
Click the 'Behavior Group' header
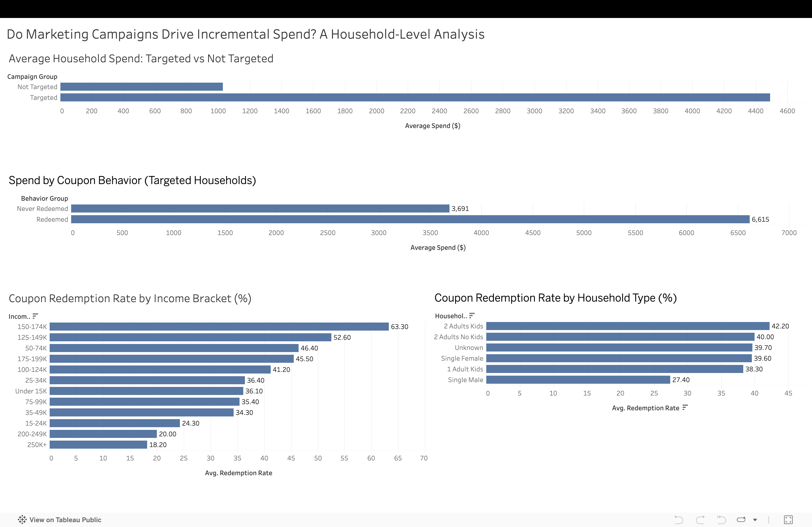[44, 198]
